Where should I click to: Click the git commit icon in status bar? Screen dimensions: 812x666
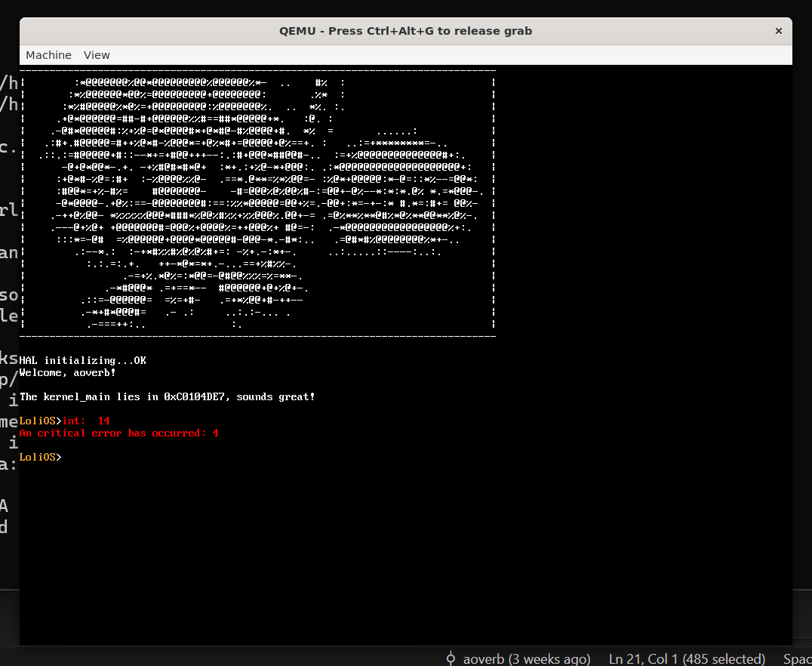point(451,658)
